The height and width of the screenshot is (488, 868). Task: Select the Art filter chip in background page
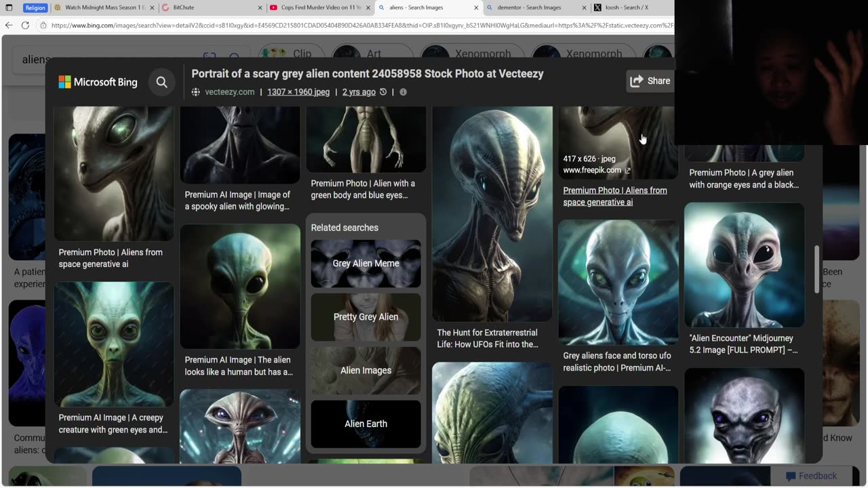click(x=372, y=54)
